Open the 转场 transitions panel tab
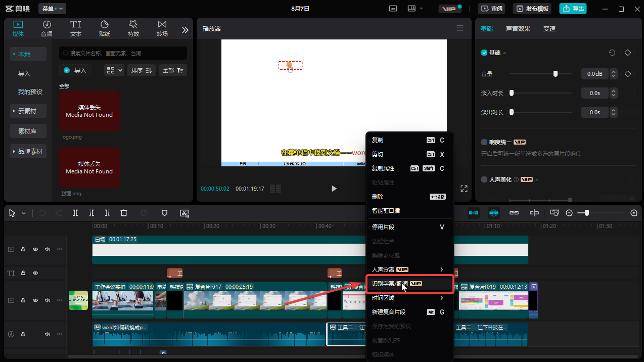This screenshot has height=362, width=644. 162,28
